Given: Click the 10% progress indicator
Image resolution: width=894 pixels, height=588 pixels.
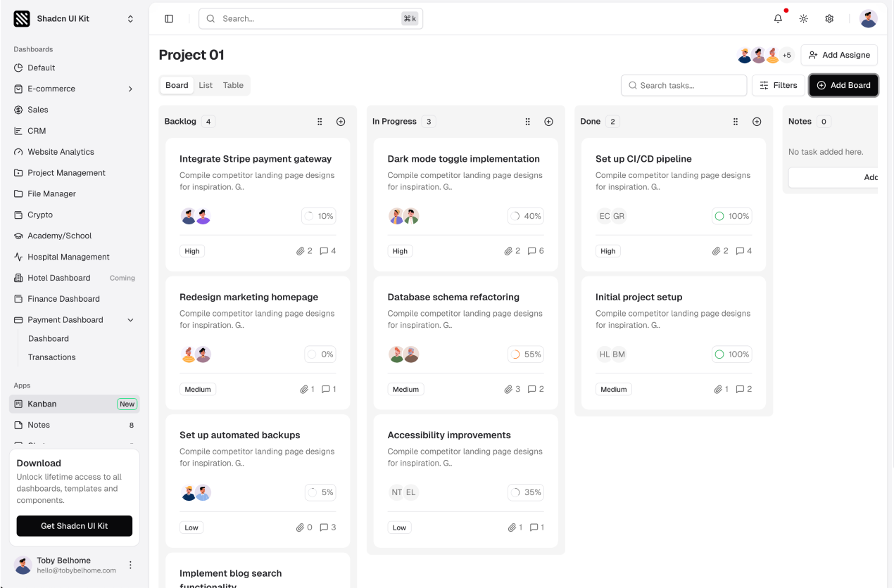Looking at the screenshot, I should pyautogui.click(x=318, y=216).
